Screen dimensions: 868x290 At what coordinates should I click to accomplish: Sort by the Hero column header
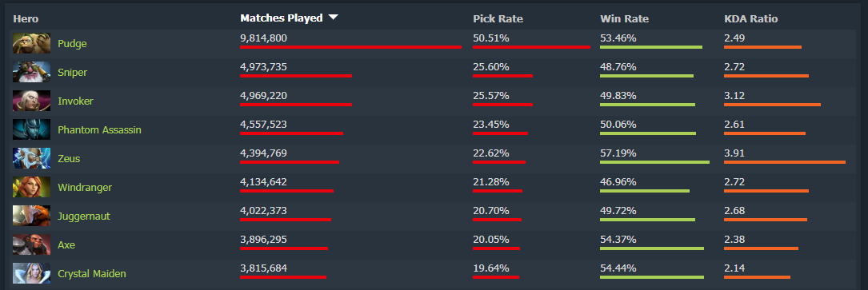point(26,19)
